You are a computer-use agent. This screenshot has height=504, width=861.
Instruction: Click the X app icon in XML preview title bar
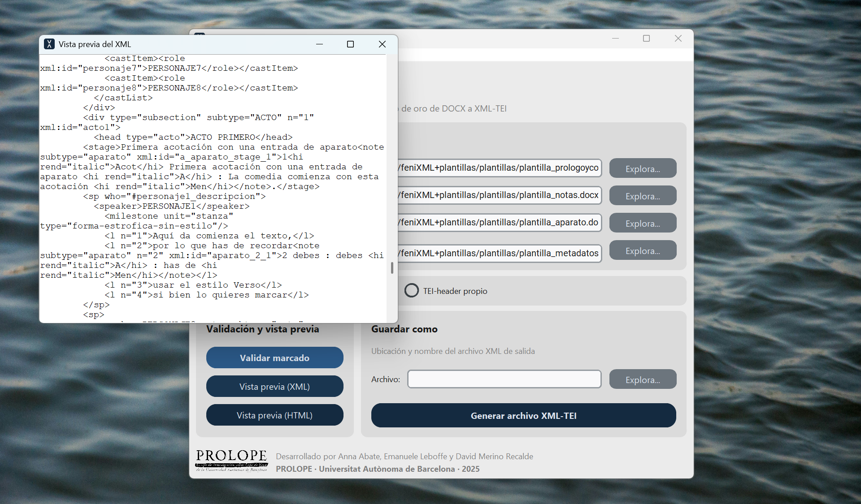coord(49,44)
